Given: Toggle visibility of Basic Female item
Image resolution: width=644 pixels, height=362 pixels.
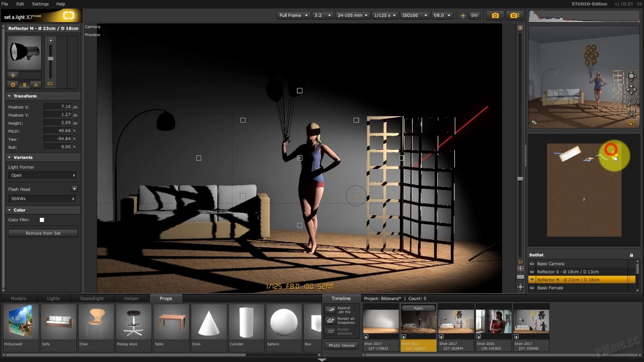Looking at the screenshot, I should click(x=532, y=288).
